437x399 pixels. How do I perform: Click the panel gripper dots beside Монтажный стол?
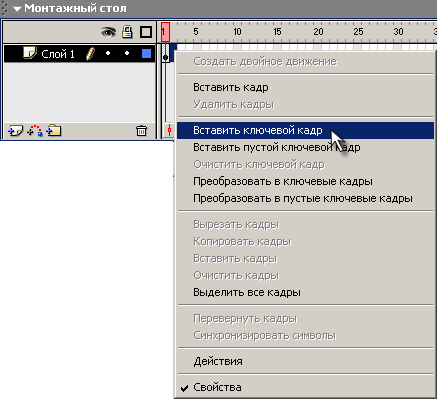pyautogui.click(x=4, y=8)
